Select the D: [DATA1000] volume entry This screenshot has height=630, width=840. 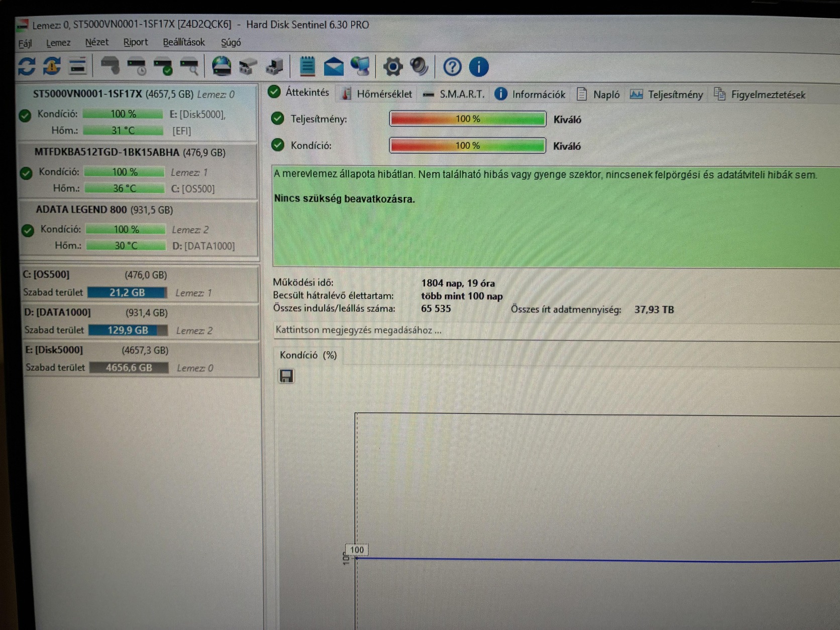(141, 322)
